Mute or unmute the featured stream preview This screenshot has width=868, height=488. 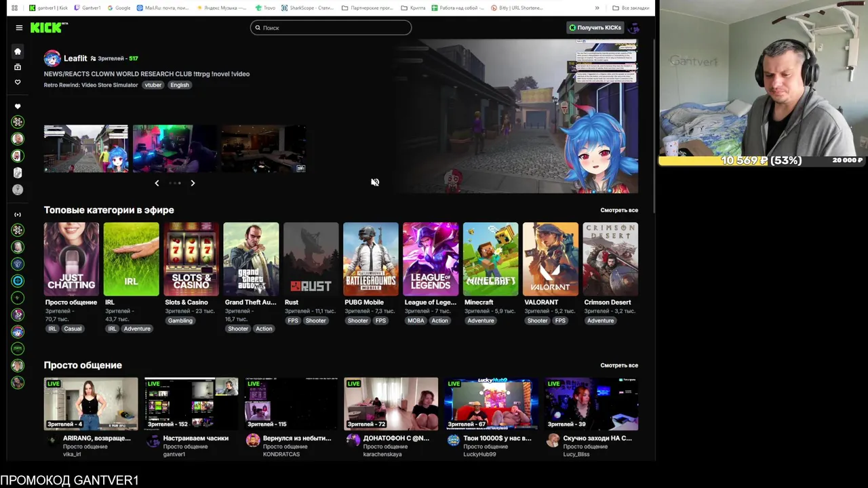click(x=375, y=182)
